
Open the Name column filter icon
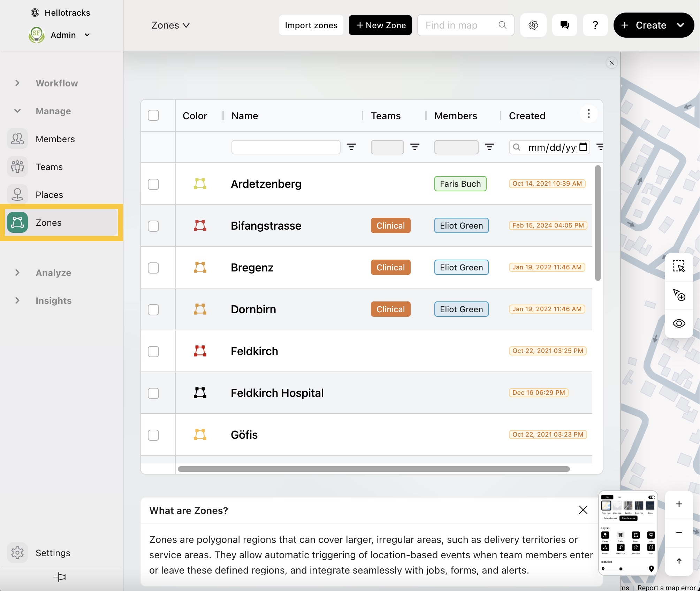point(351,147)
